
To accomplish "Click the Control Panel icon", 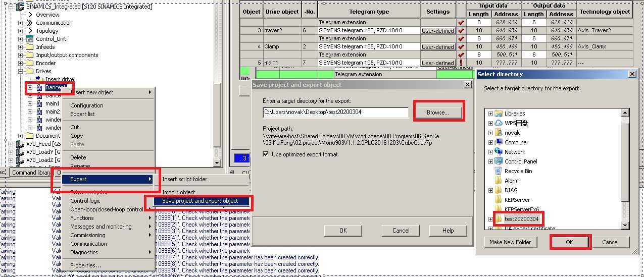I will (x=499, y=161).
